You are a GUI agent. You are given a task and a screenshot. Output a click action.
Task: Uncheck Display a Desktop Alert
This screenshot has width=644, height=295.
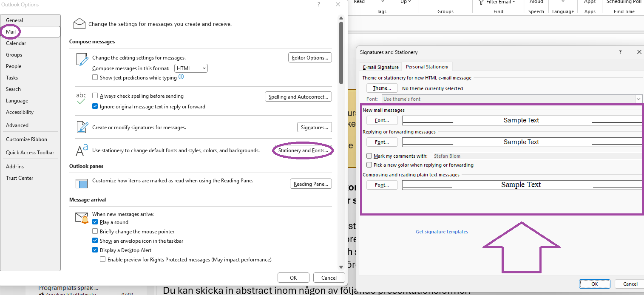[x=95, y=250]
